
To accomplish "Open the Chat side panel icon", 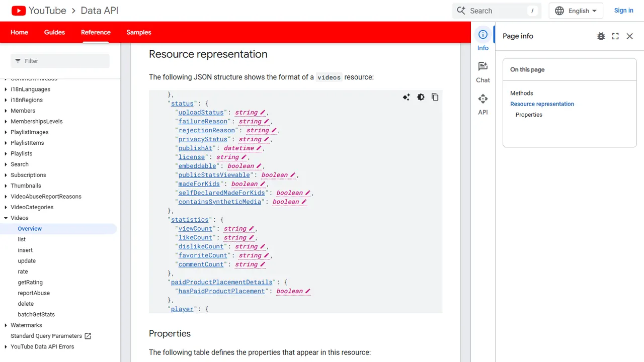I will click(x=483, y=66).
